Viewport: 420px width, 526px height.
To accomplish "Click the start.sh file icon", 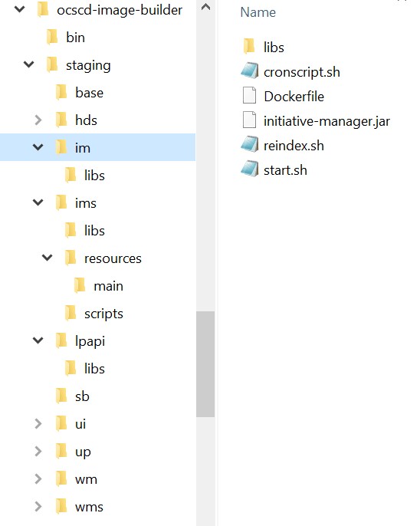I will tap(249, 169).
